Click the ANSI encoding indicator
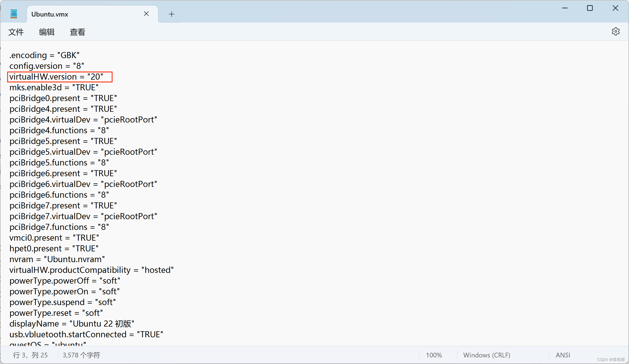Viewport: 629px width, 364px height. [x=563, y=355]
